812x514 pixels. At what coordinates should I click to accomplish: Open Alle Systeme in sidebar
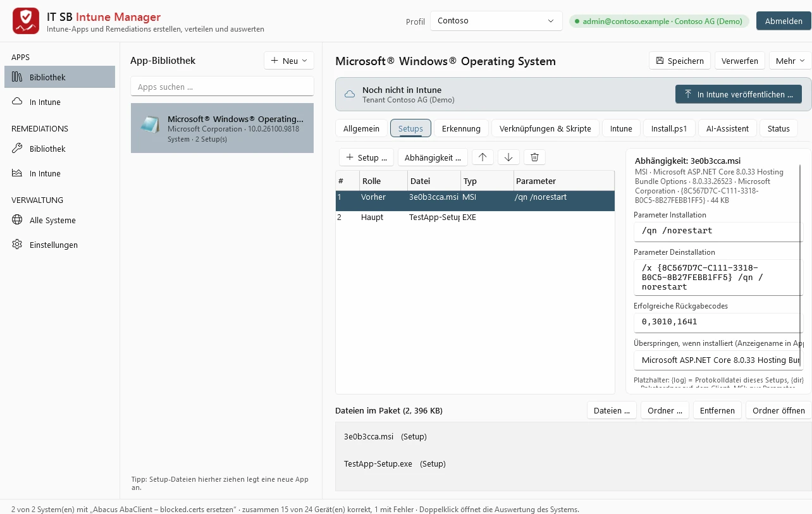click(x=60, y=220)
